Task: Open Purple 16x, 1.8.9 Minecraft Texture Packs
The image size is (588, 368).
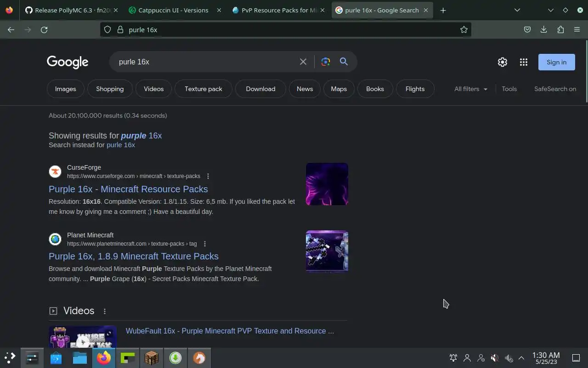Action: click(x=134, y=256)
